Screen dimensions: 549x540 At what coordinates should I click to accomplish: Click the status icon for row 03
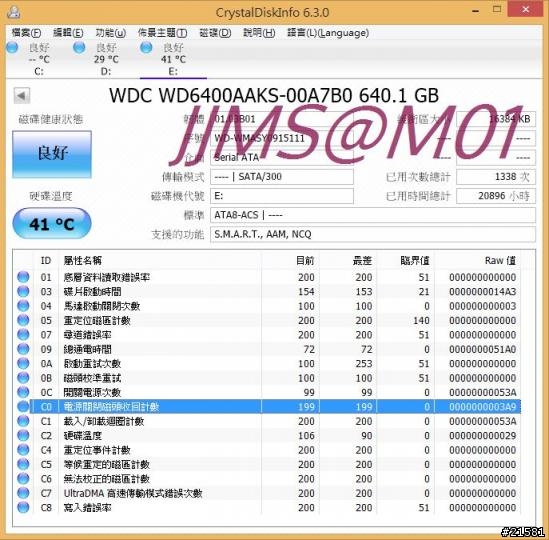click(x=23, y=291)
